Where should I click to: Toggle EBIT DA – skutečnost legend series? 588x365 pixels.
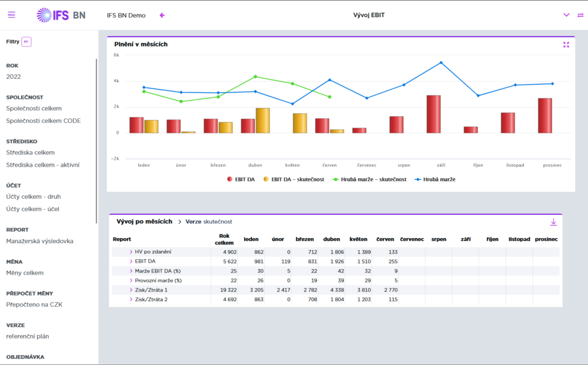click(x=293, y=179)
